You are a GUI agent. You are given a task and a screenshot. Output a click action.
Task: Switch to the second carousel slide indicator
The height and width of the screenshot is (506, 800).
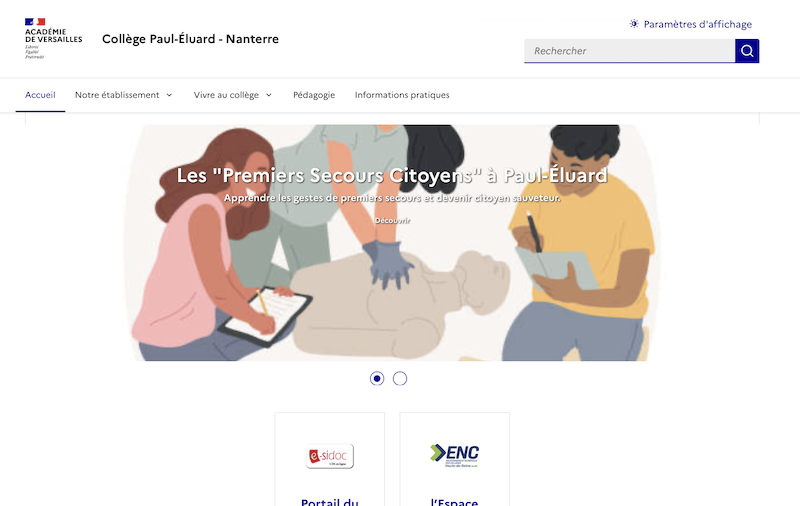(400, 378)
